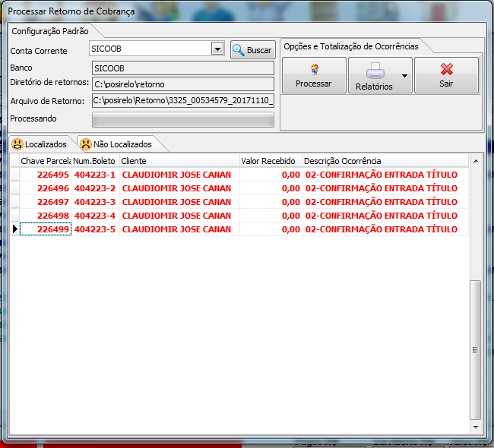494x448 pixels.
Task: Click the magnifier icon on Buscar
Action: pos(239,50)
